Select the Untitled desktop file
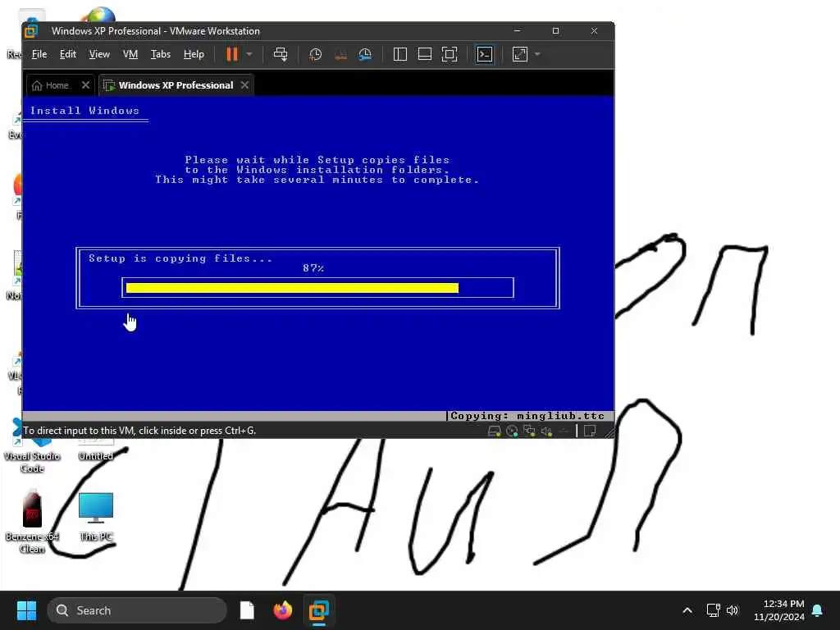The width and height of the screenshot is (840, 630). pos(96,450)
